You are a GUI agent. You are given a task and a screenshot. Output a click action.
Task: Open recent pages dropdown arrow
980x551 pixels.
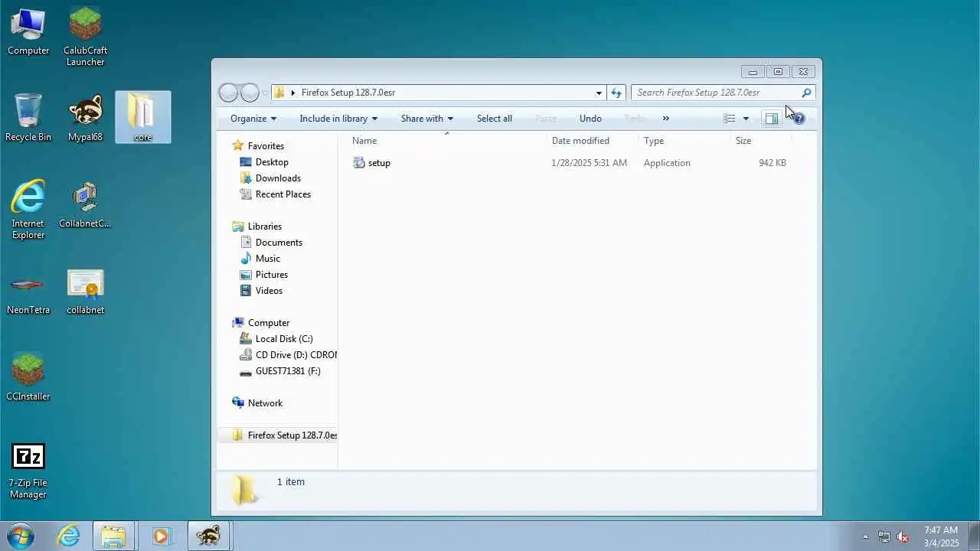[265, 93]
